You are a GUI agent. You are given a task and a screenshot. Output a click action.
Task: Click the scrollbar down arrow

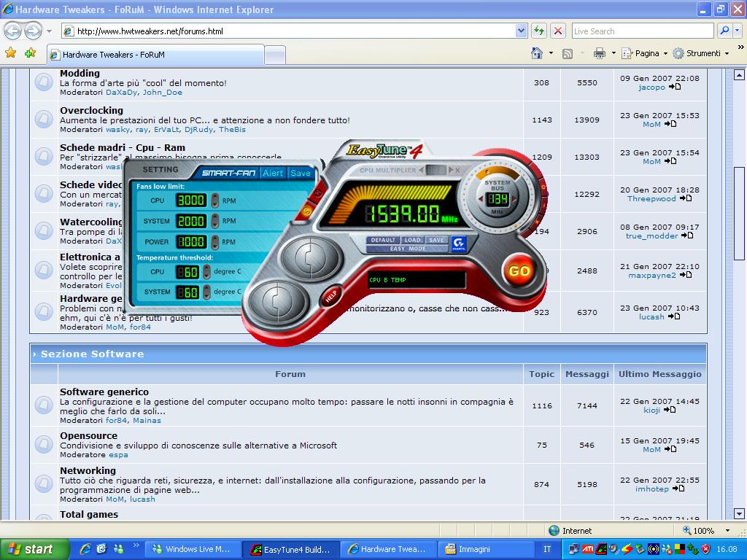(x=739, y=514)
